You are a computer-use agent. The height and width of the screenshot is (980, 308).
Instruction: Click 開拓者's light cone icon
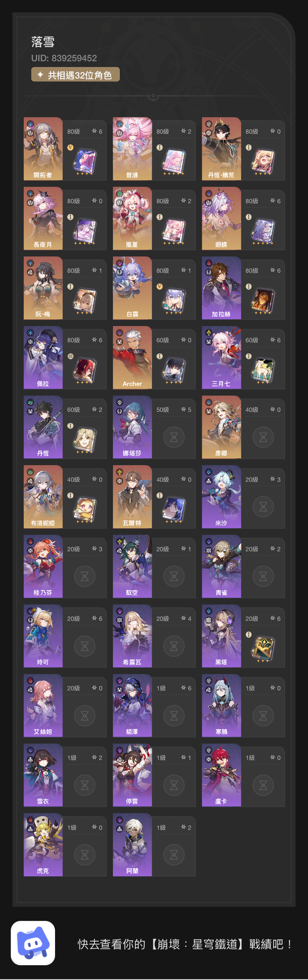click(85, 162)
